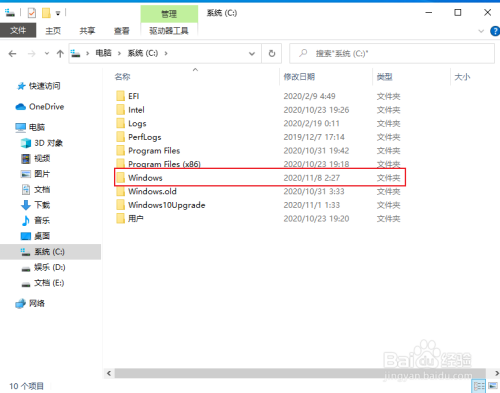Sort by 类型 column header
Screen dimensions: 500x393
[x=384, y=77]
